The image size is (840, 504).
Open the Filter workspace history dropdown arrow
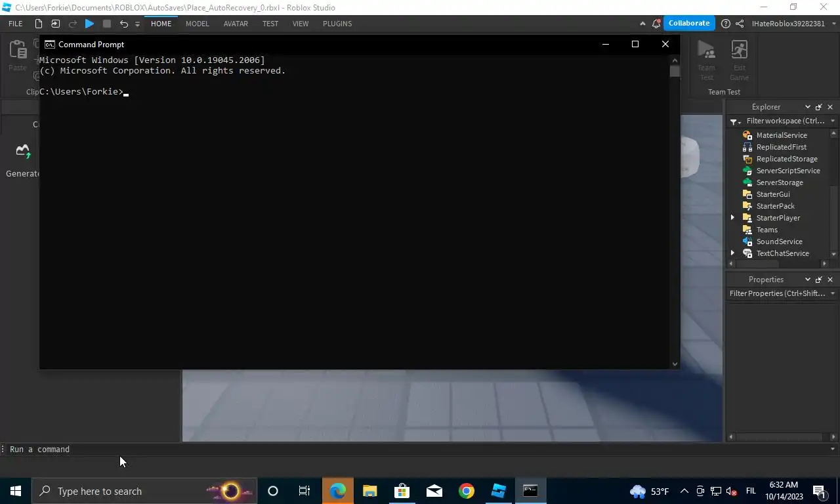(x=833, y=121)
